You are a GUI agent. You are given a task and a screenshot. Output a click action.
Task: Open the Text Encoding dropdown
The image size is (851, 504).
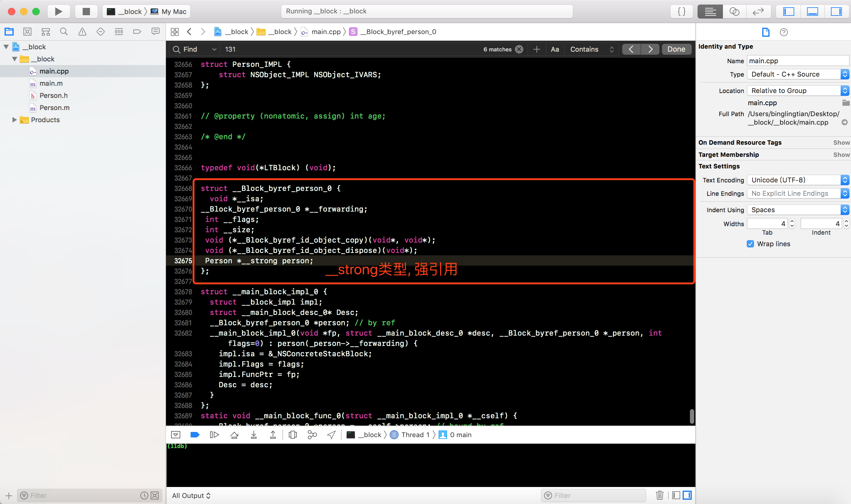tap(798, 180)
